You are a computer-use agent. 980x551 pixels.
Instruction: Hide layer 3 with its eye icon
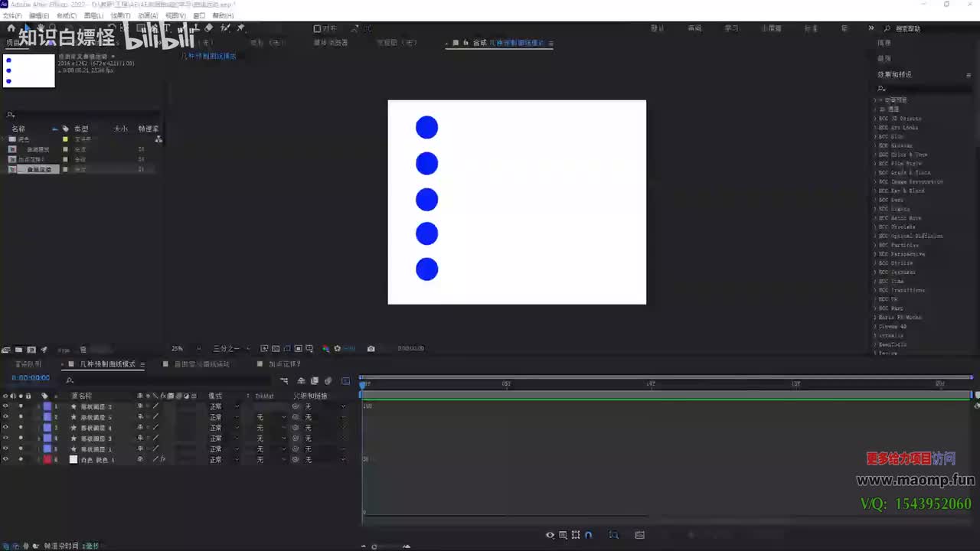coord(5,428)
